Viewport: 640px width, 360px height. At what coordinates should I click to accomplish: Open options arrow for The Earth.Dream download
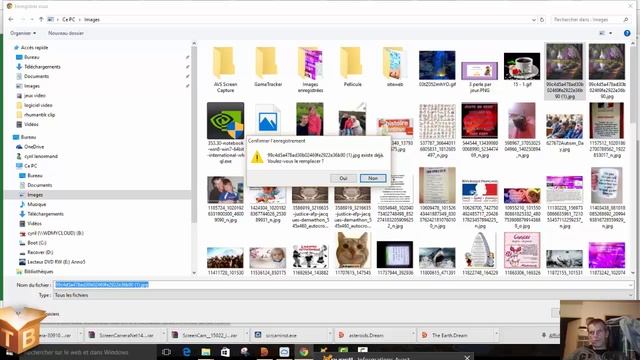click(x=496, y=335)
